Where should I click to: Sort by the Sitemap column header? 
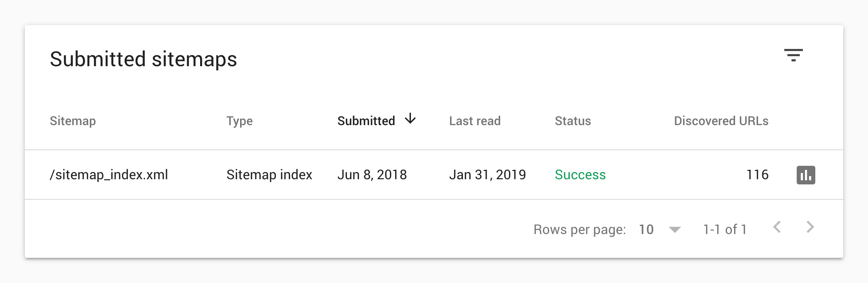pyautogui.click(x=73, y=121)
